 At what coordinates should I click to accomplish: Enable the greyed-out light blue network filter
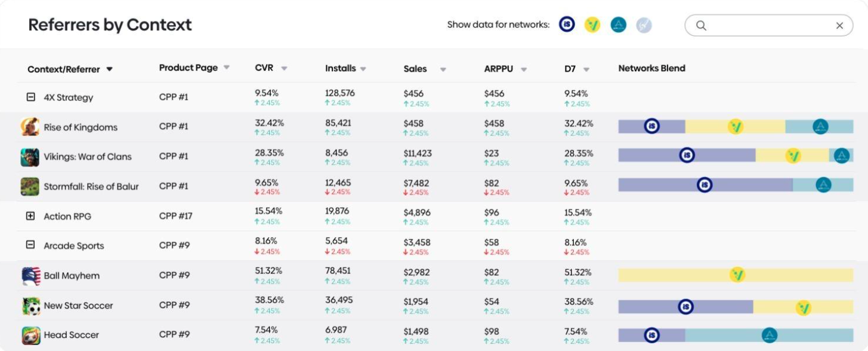coord(644,25)
